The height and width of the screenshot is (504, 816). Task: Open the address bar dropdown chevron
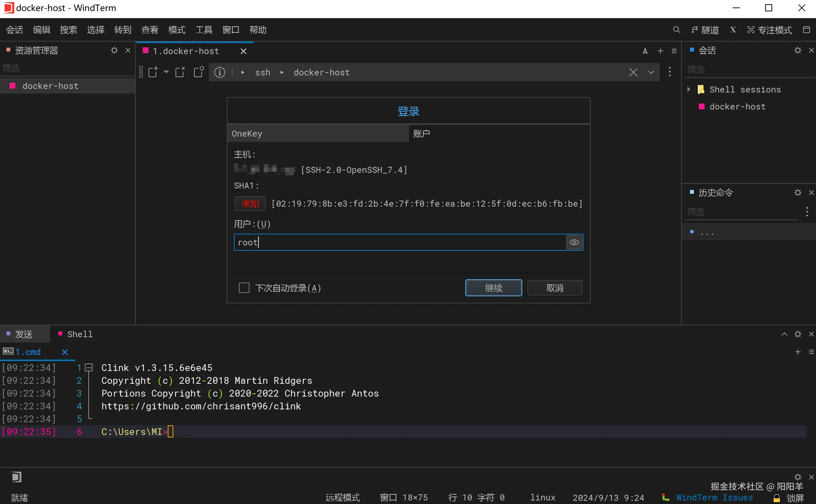[651, 73]
